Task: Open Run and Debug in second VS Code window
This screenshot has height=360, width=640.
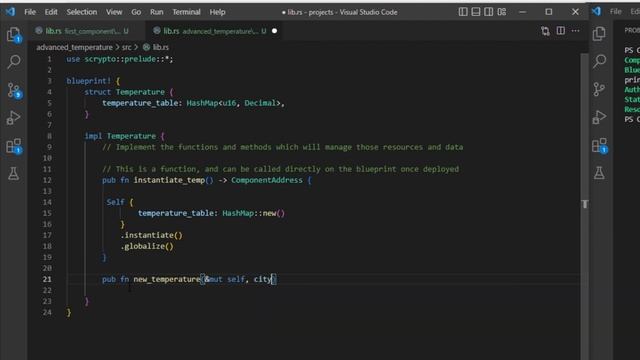Action: [x=599, y=117]
